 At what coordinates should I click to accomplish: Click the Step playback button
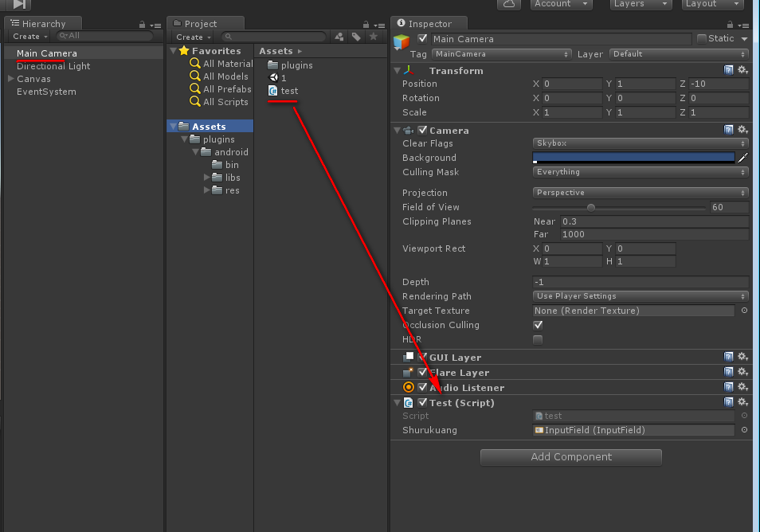[x=19, y=4]
